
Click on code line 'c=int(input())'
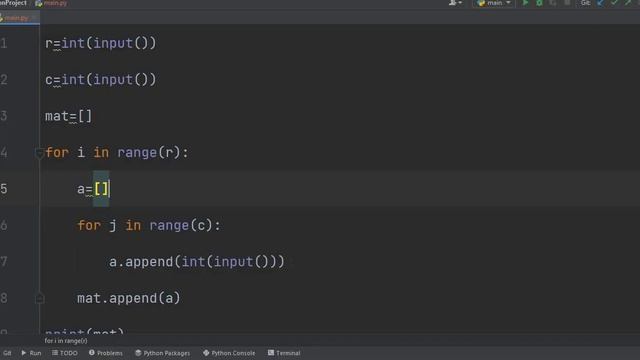click(x=100, y=80)
